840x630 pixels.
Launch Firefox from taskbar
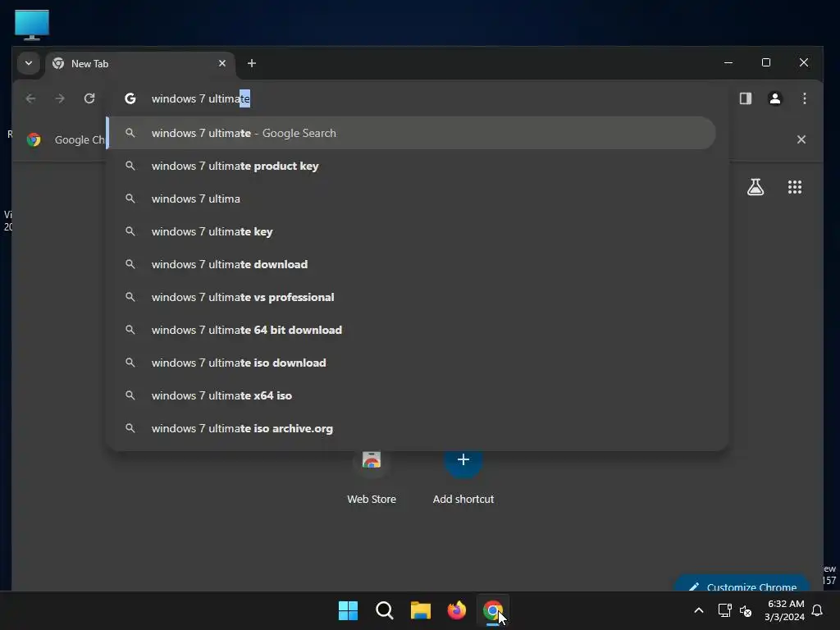click(456, 610)
